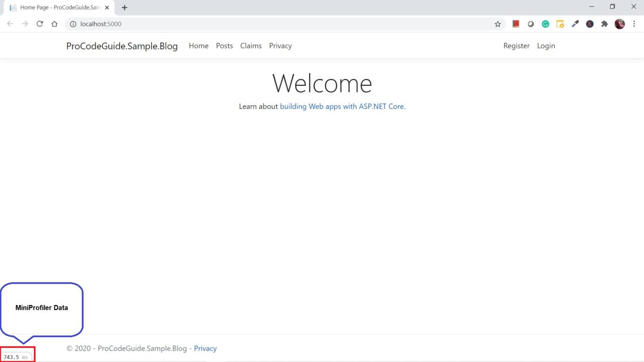Screen dimensions: 644x362
Task: Focus the localhost:5000 address bar
Action: (x=283, y=24)
